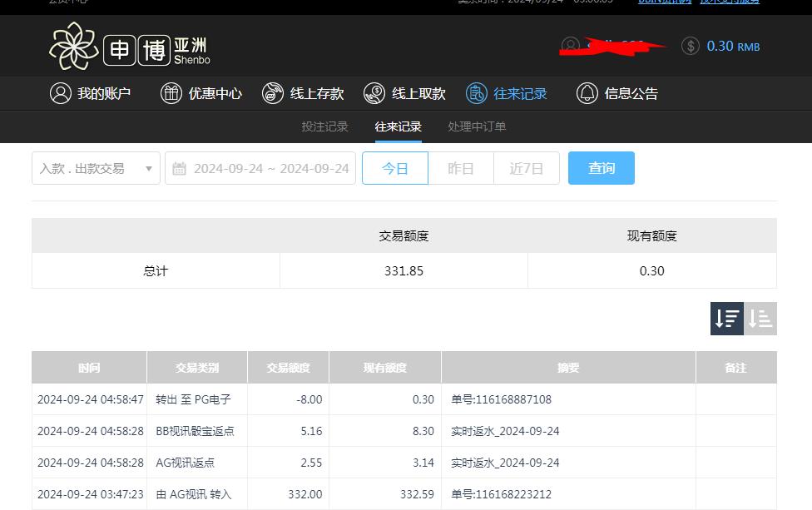This screenshot has width=812, height=510.
Task: Toggle descending sort order
Action: [x=726, y=319]
